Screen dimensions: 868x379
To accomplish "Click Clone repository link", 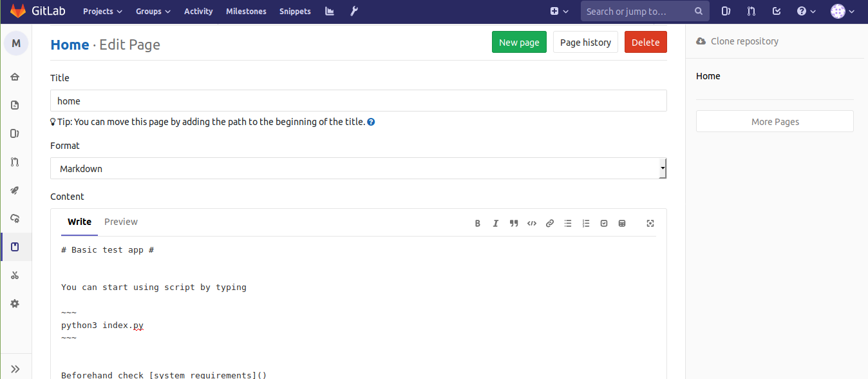I will pos(737,41).
